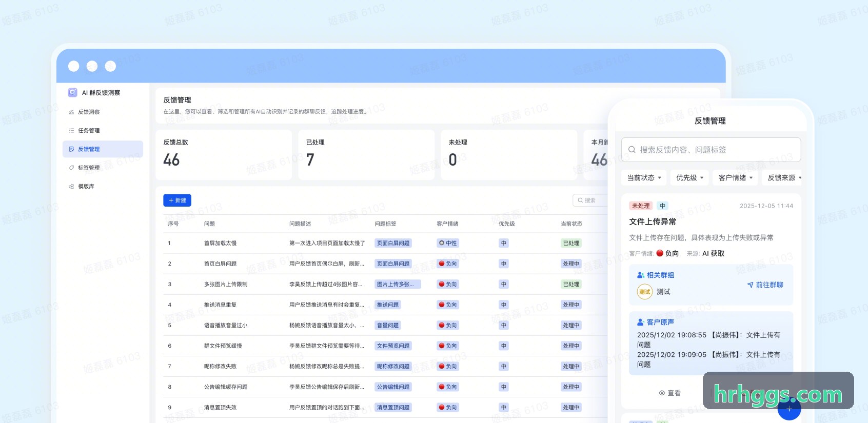Click the 昵称修改问题 tag

pyautogui.click(x=393, y=366)
